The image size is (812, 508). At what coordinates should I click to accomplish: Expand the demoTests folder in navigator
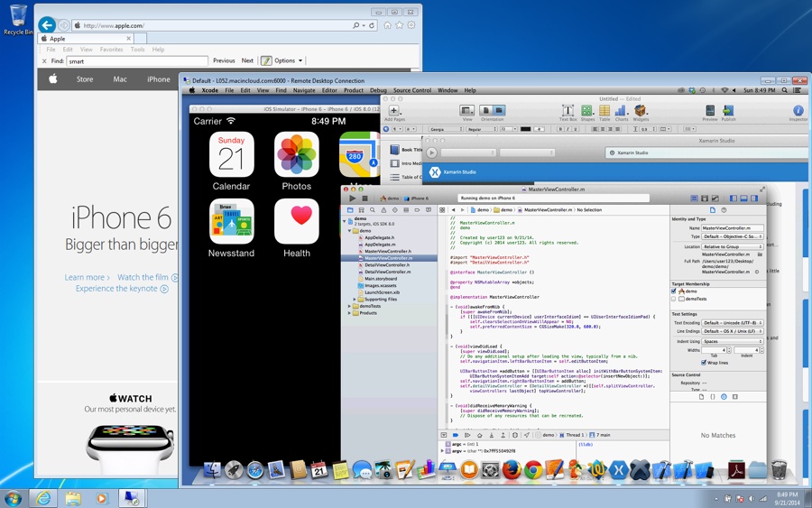[350, 306]
